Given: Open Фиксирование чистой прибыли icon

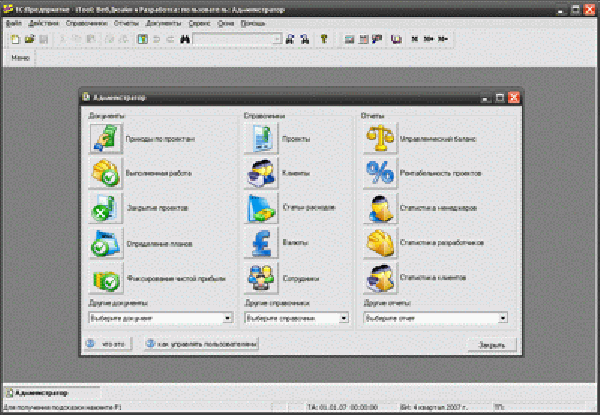Looking at the screenshot, I should pos(106,278).
